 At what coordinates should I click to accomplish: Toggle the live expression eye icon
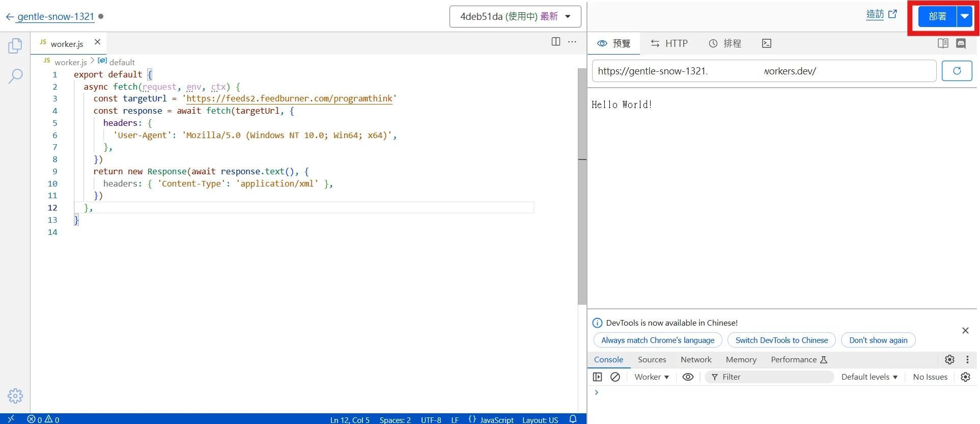pyautogui.click(x=688, y=377)
